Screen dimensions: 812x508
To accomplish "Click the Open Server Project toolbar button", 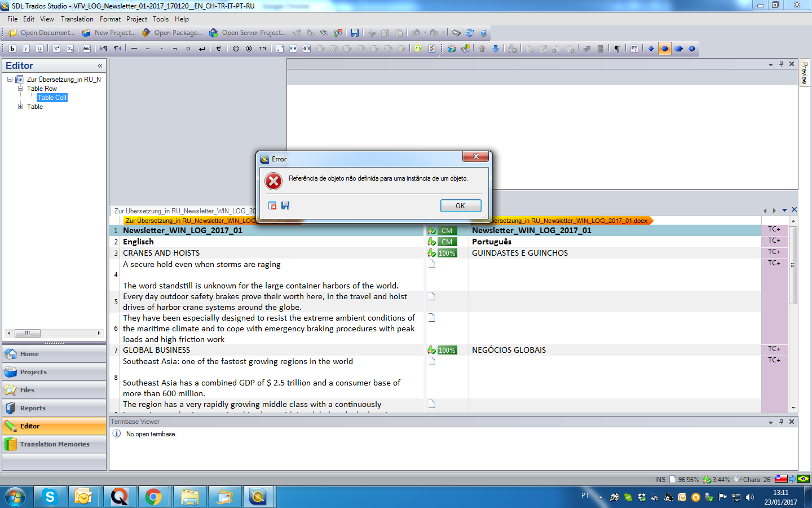I will 248,33.
